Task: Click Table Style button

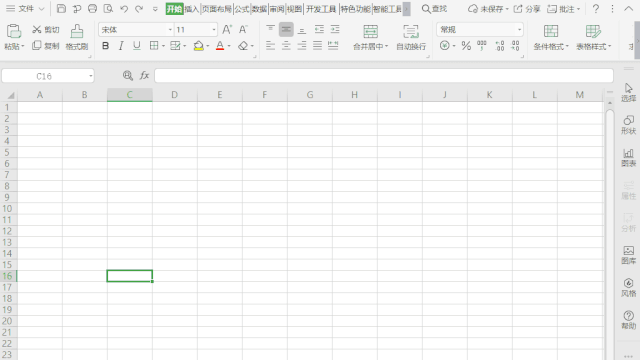Action: [593, 37]
